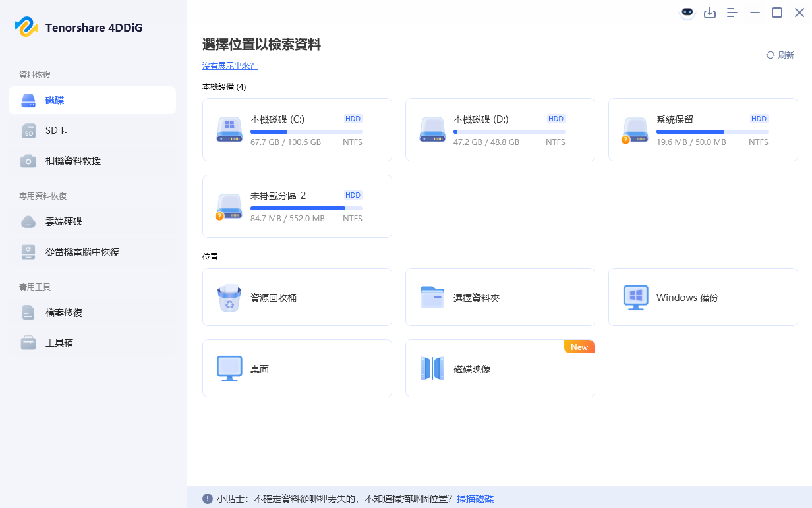Click the Windows 備份 label
Image resolution: width=812 pixels, height=508 pixels.
click(x=687, y=298)
